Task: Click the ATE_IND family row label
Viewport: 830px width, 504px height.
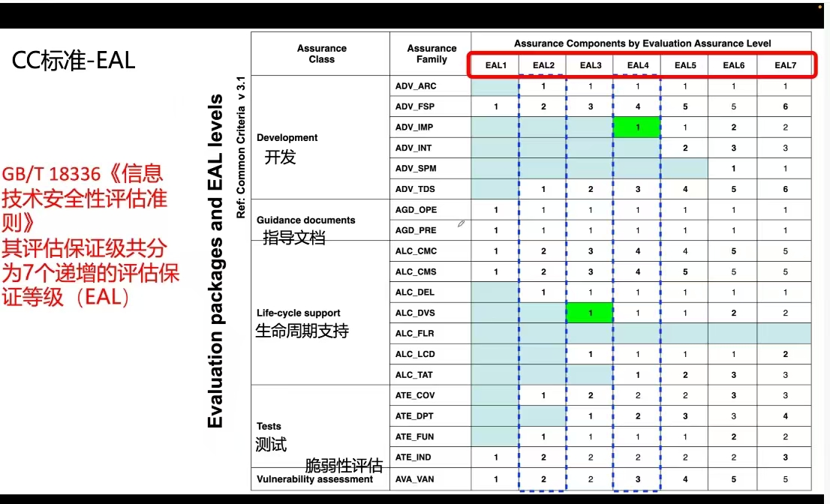Action: click(413, 457)
